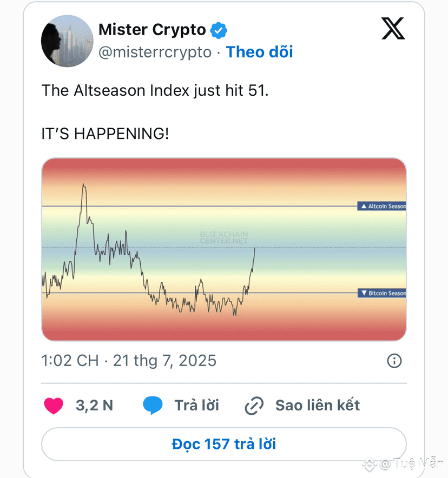
Task: Click the chain link copy icon
Action: 254,406
